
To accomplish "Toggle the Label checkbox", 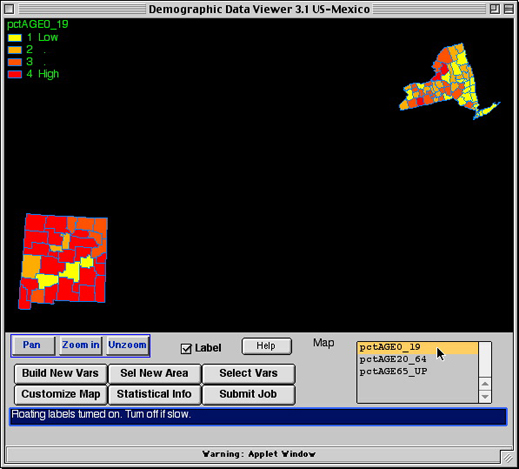I will point(186,349).
